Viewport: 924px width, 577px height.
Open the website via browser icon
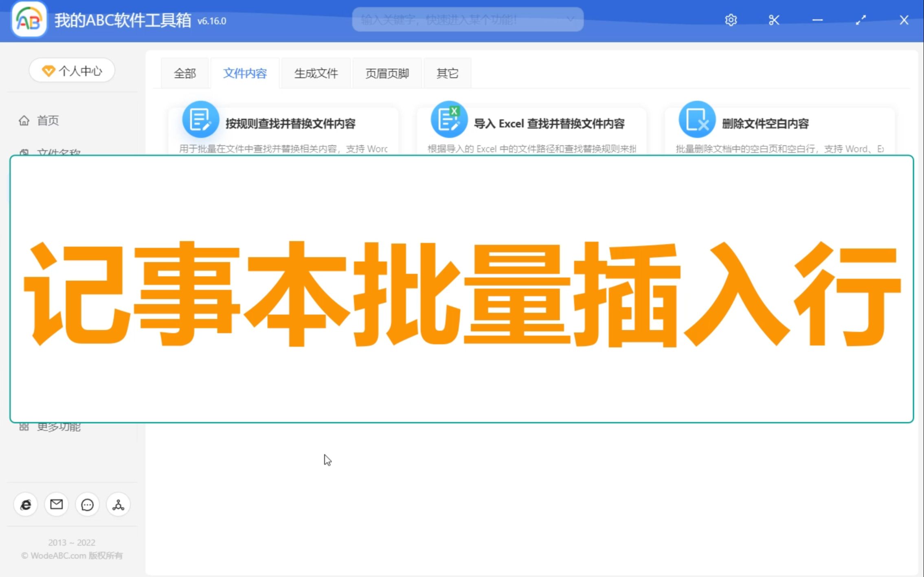[x=26, y=505]
